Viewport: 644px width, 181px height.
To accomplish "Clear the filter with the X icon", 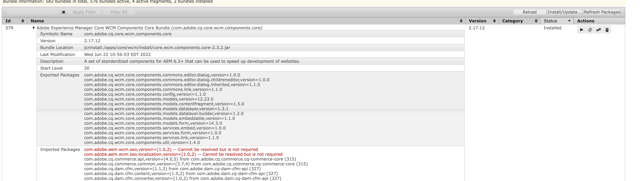I will point(64,12).
